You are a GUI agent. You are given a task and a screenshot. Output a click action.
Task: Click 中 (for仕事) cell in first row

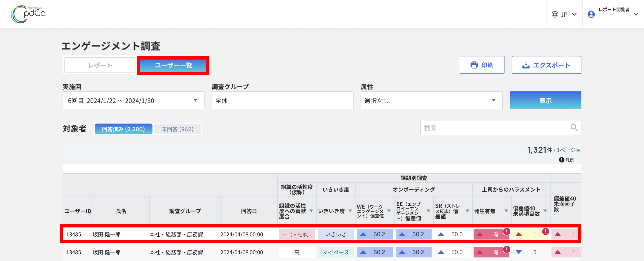297,234
